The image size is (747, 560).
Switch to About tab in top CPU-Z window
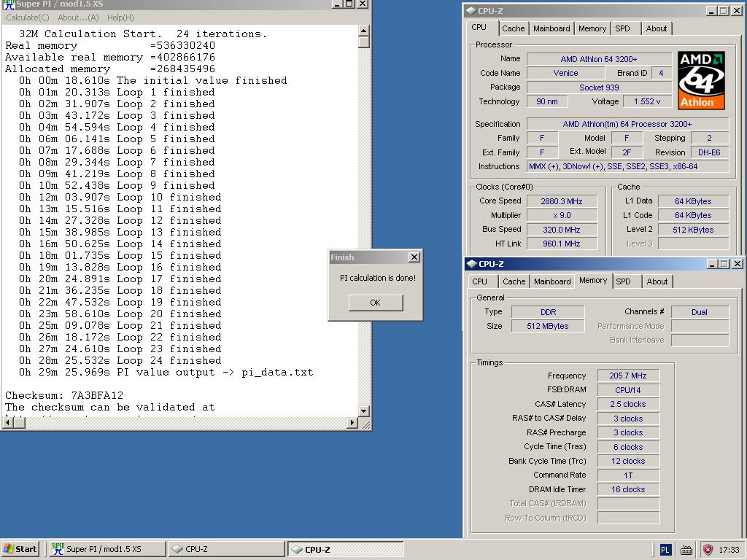656,28
